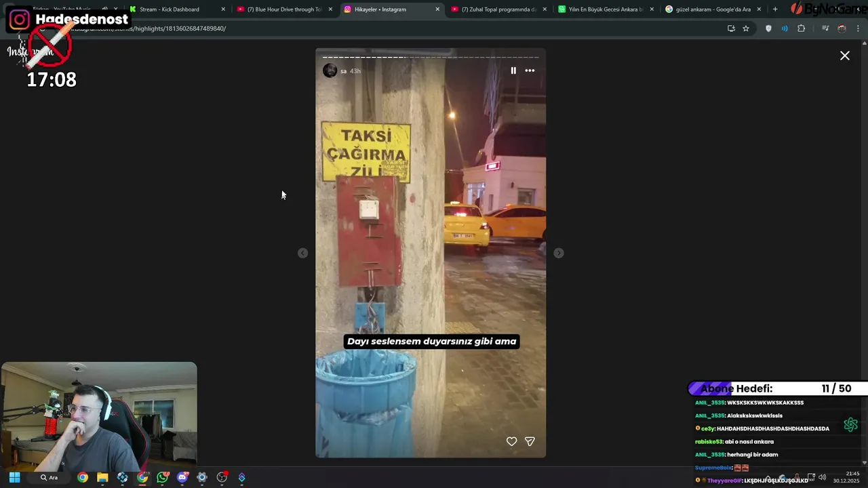Open WhatsApp from the taskbar
Viewport: 868px width, 488px height.
coord(162,477)
